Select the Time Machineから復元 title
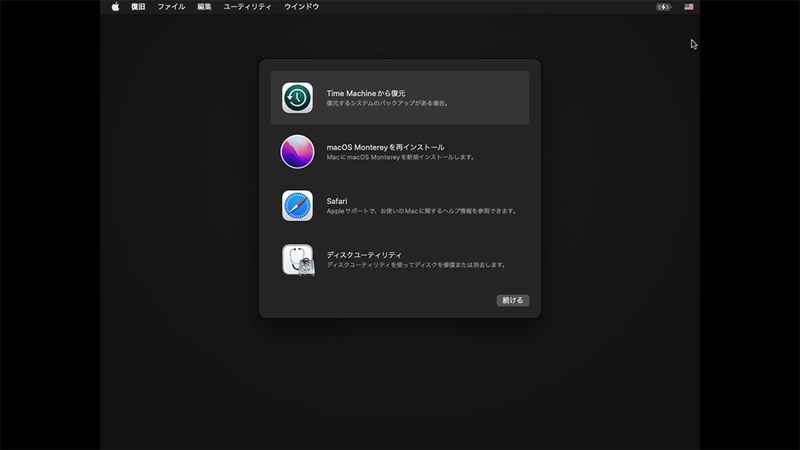The width and height of the screenshot is (800, 450). pos(366,93)
